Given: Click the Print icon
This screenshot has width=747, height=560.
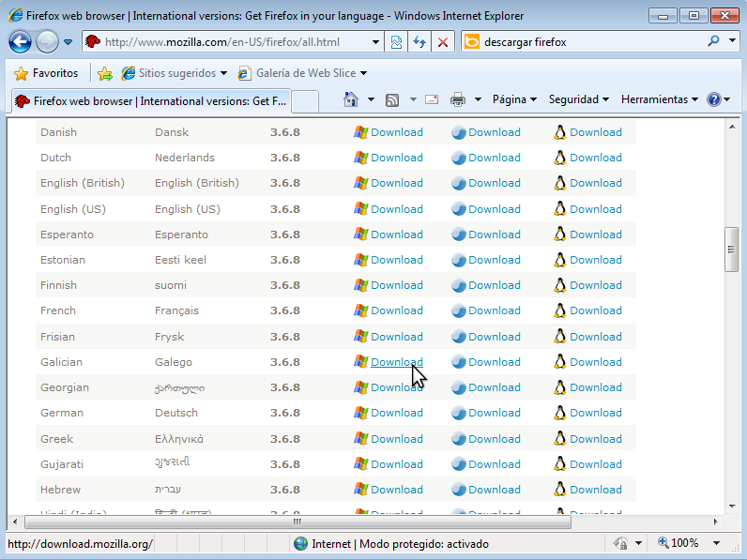Looking at the screenshot, I should coord(458,99).
